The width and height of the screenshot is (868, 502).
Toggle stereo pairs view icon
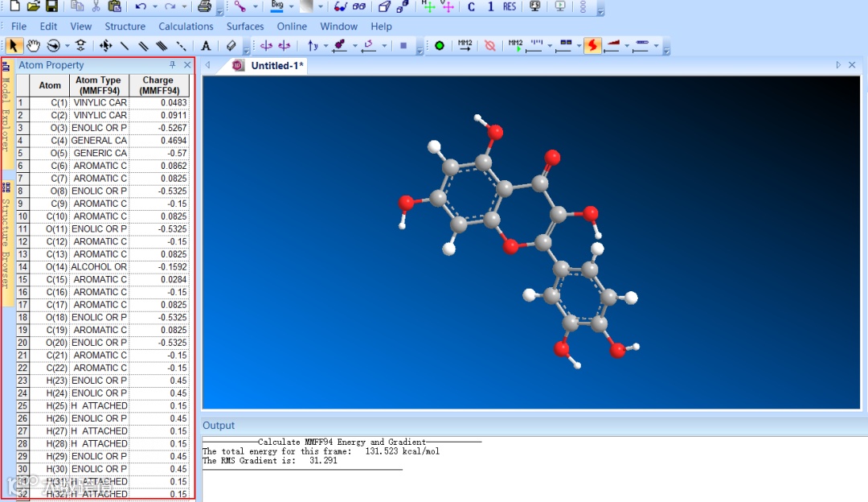click(358, 6)
